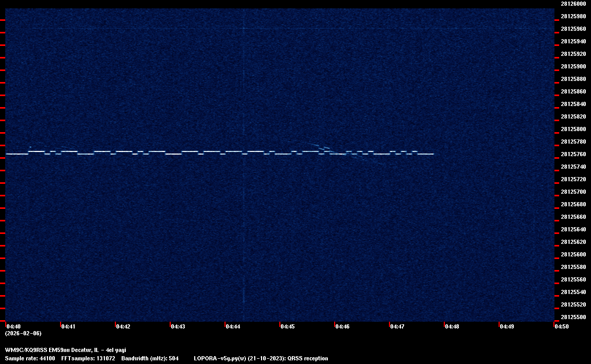Click the WM9C/KQ9RSS station description text
This screenshot has height=364, width=591.
pyautogui.click(x=65, y=350)
